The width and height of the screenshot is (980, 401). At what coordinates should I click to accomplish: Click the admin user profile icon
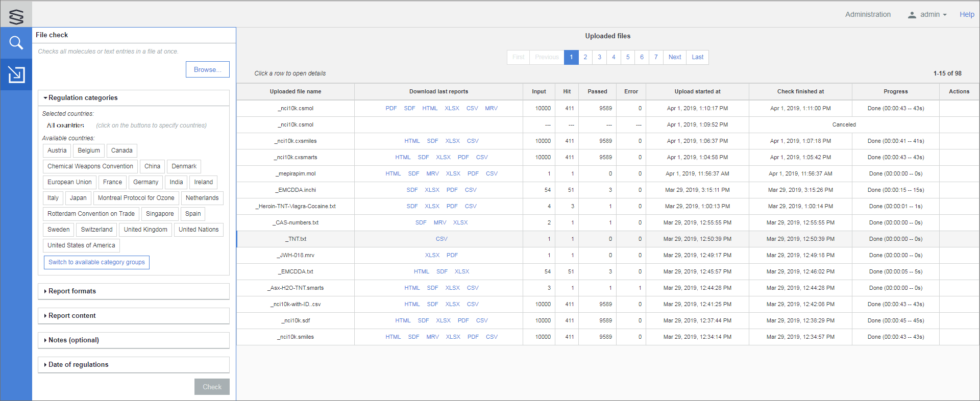click(912, 15)
